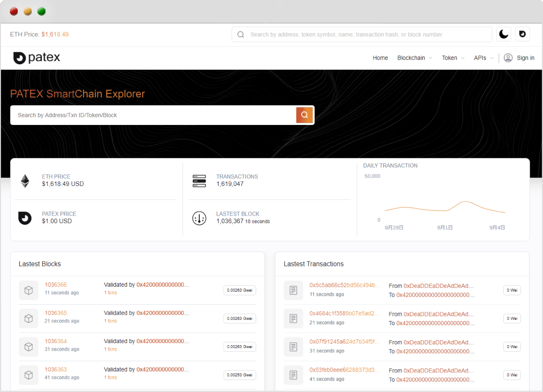Click 0 Wei badge for transaction 0x5c5ab66c...
Image resolution: width=543 pixels, height=392 pixels.
click(512, 290)
